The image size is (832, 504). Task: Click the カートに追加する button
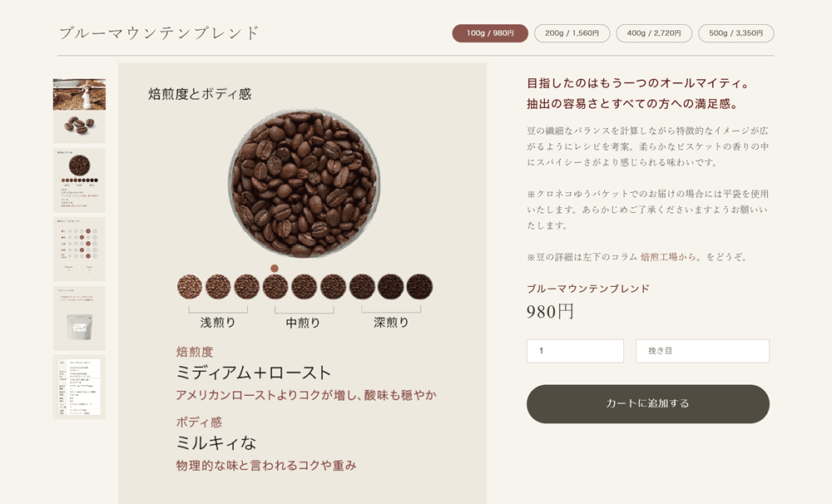[x=648, y=403]
